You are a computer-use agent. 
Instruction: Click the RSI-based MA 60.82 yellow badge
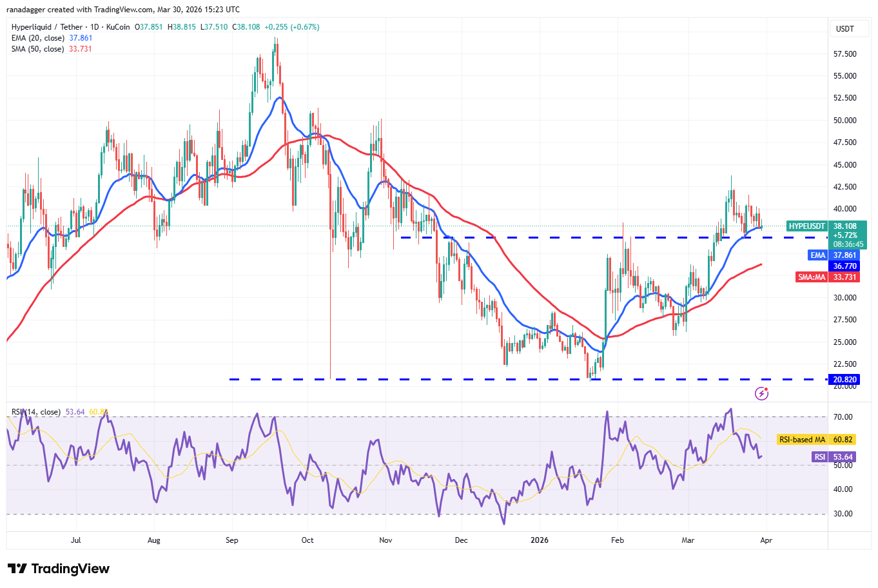(817, 439)
